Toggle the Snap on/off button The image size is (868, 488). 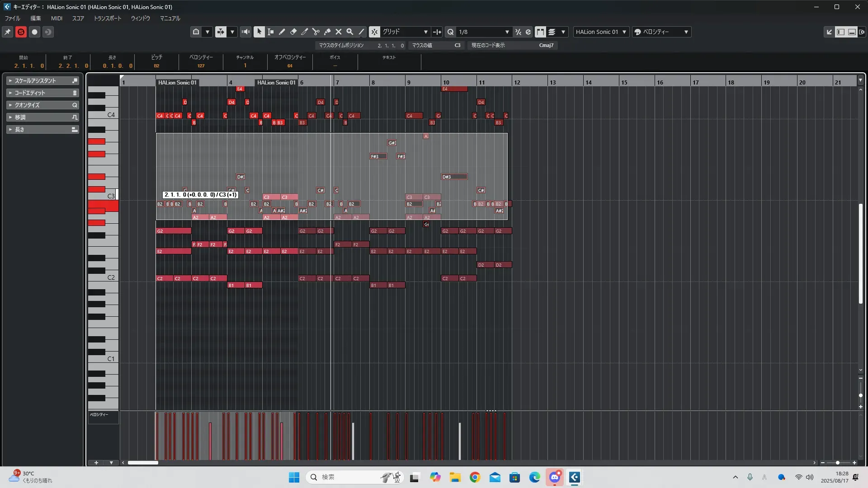click(x=374, y=32)
